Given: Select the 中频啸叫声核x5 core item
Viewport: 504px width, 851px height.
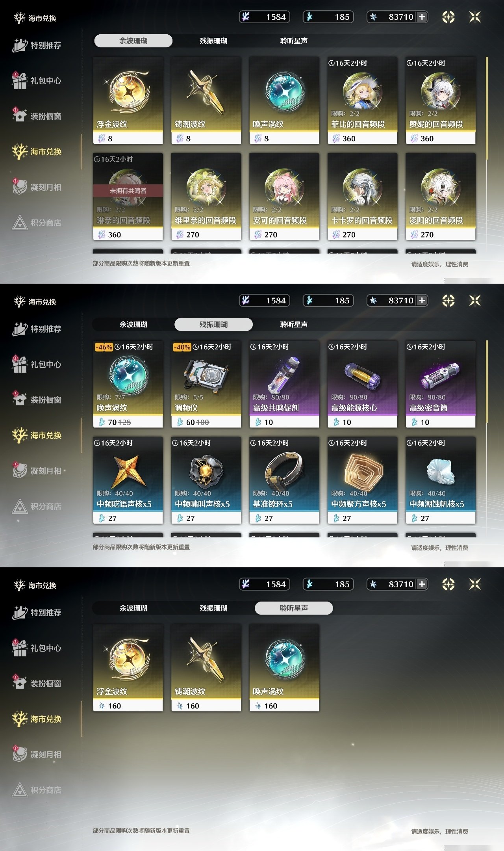Looking at the screenshot, I should click(206, 480).
